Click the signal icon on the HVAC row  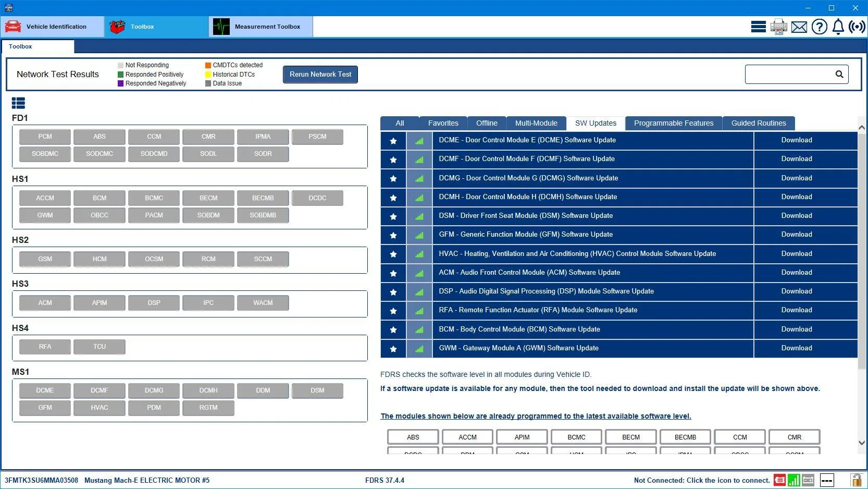pos(419,254)
